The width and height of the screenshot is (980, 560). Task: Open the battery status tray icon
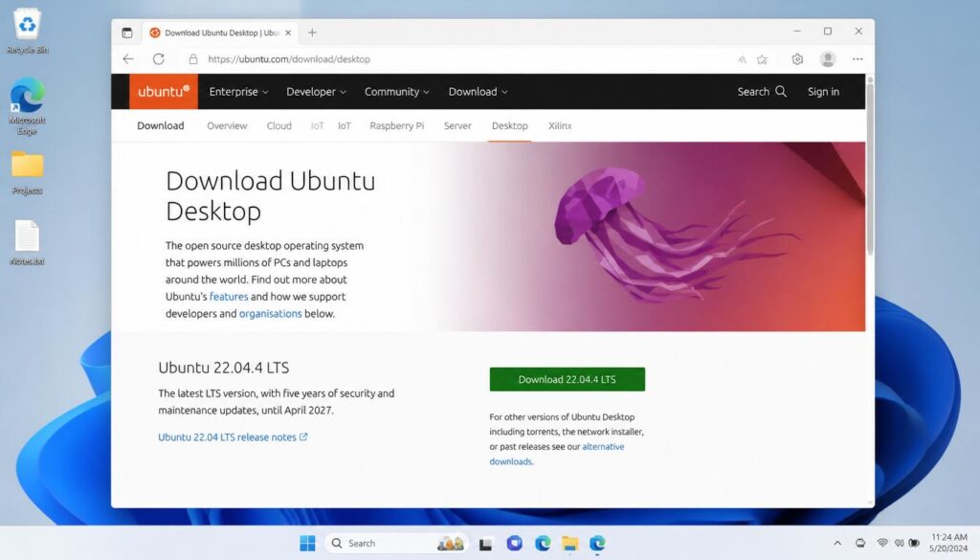tap(914, 543)
